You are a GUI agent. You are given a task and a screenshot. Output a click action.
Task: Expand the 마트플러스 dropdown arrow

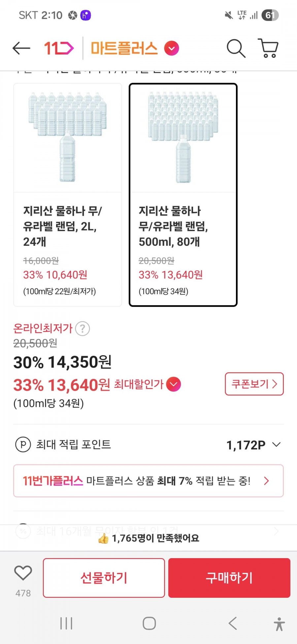[x=172, y=49]
